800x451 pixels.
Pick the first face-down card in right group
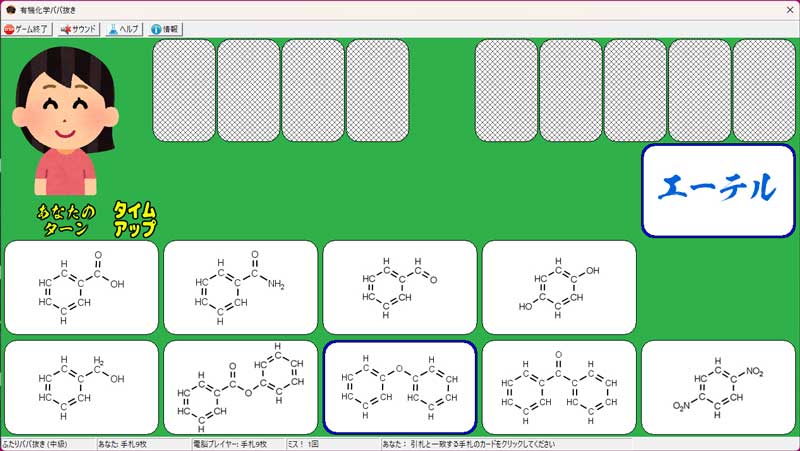pyautogui.click(x=506, y=90)
